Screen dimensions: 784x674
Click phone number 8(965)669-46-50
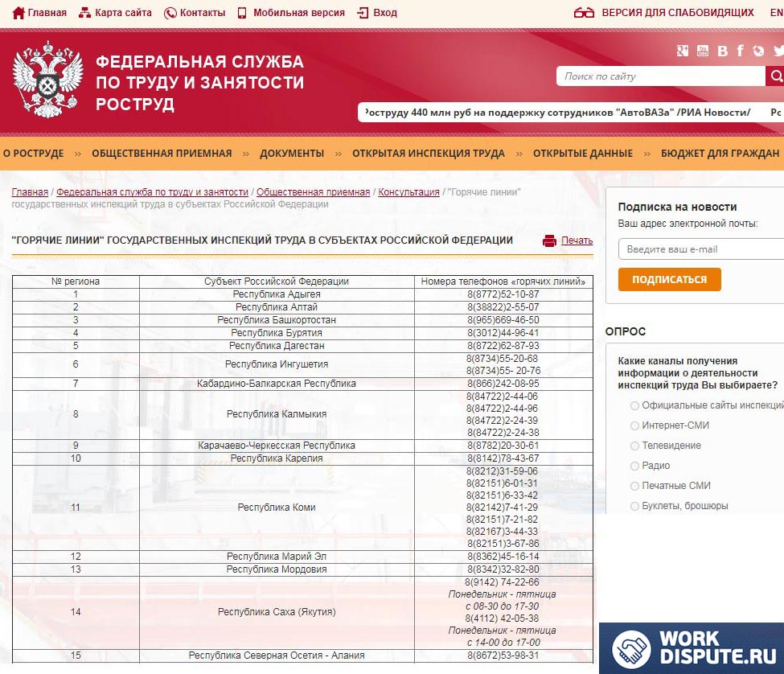point(503,320)
